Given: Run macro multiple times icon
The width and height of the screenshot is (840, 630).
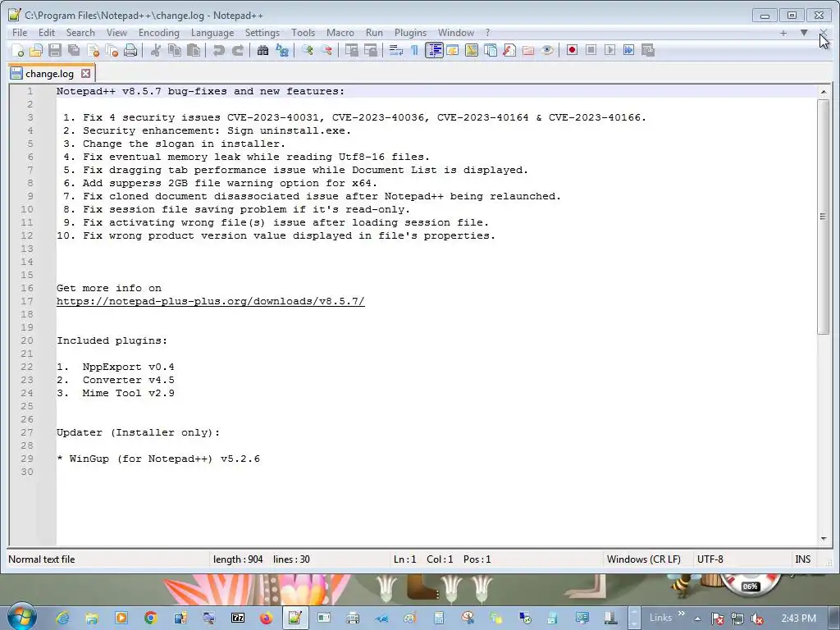Looking at the screenshot, I should 629,50.
